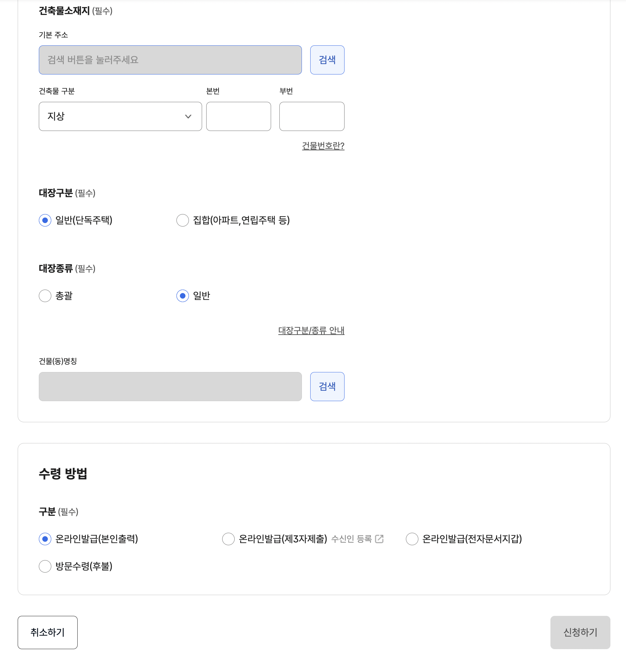626x672 pixels.
Task: Click the 검색 button next to 기본 주소
Action: pyautogui.click(x=327, y=60)
